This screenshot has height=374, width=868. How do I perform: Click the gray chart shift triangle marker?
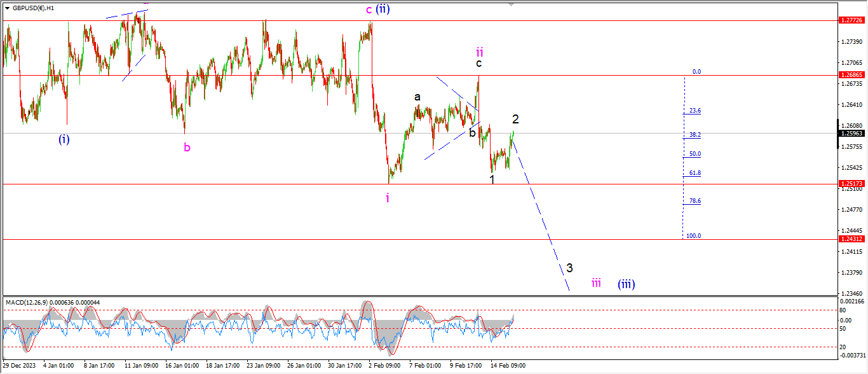click(x=511, y=4)
